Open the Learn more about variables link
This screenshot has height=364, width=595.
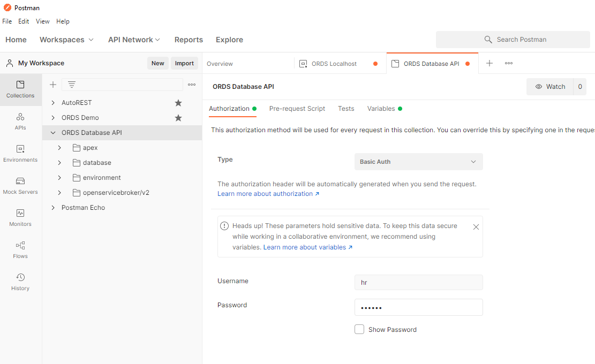point(308,247)
